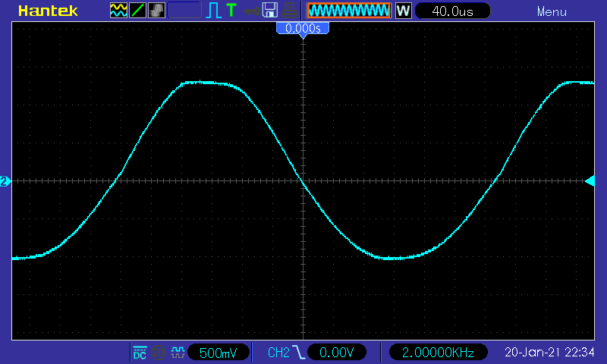Screen dimensions: 607x364
Task: Click the green T trigger status icon
Action: [x=231, y=10]
